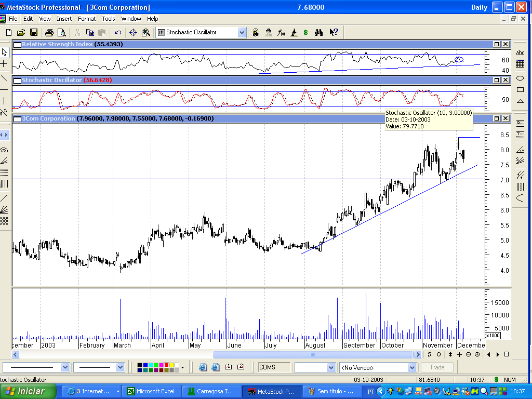Click the zoom out minus icon

click(468, 354)
